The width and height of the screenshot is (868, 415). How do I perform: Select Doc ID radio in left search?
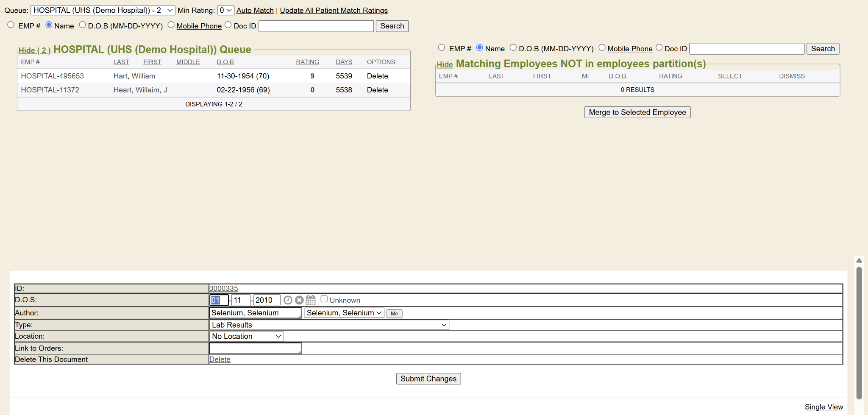click(x=228, y=25)
